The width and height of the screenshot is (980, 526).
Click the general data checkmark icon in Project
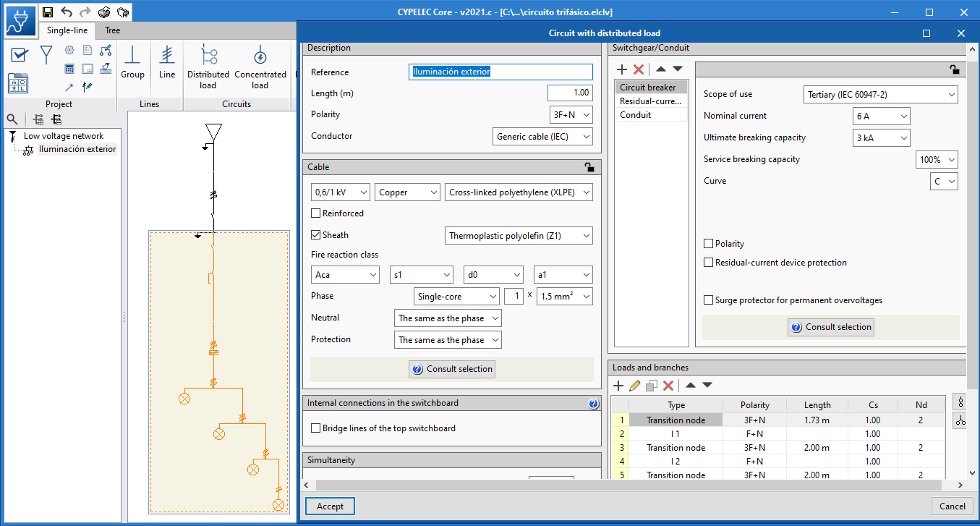pos(20,55)
